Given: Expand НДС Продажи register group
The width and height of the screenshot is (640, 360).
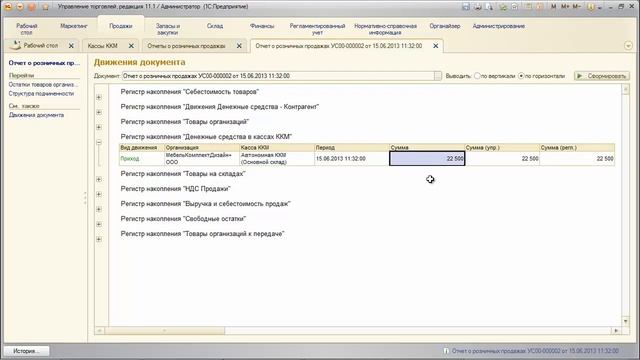Looking at the screenshot, I should 99,194.
